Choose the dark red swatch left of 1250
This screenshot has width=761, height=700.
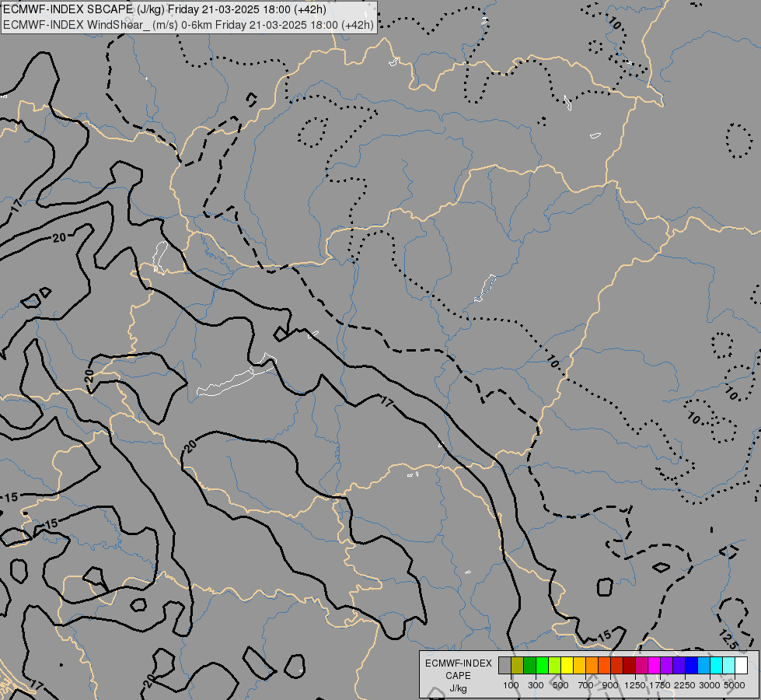point(630,666)
